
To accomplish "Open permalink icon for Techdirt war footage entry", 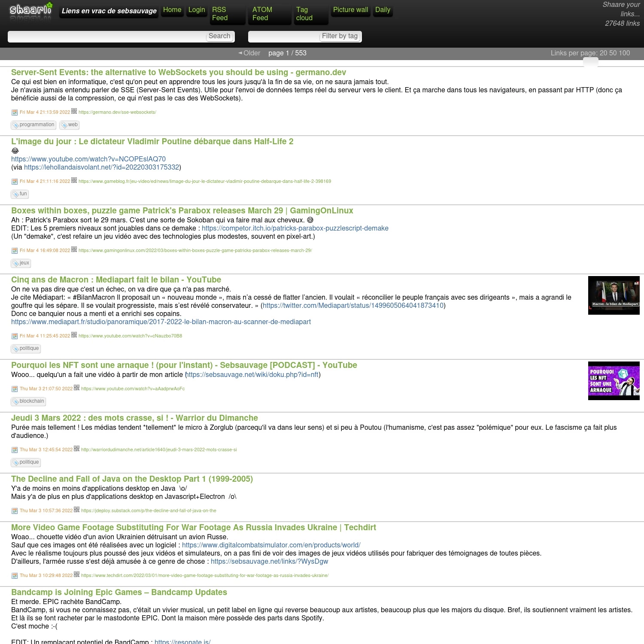I will pyautogui.click(x=15, y=576).
